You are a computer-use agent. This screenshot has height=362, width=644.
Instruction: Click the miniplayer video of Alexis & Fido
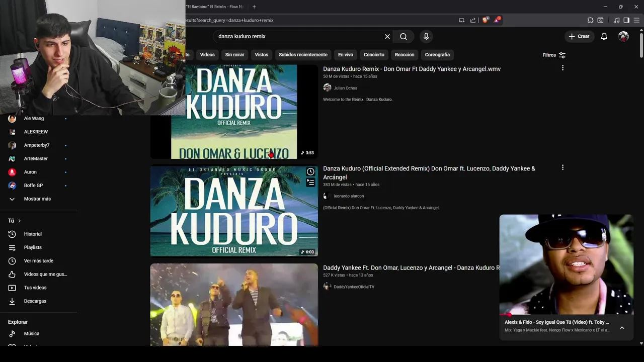click(x=566, y=264)
